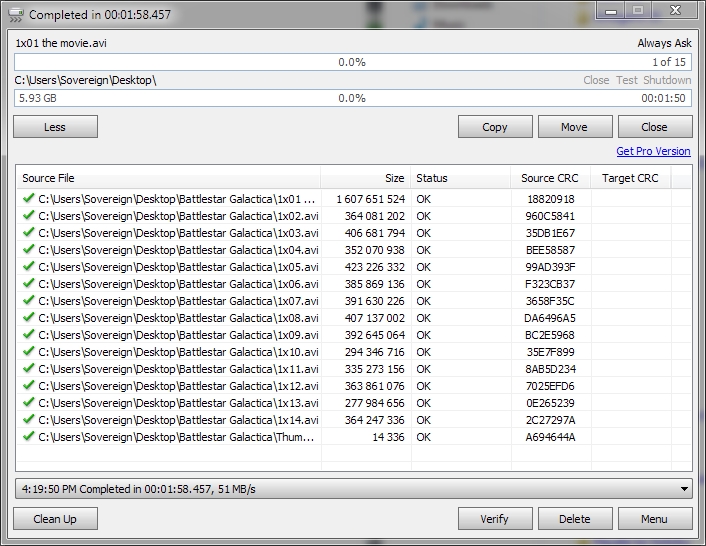Sort by the Size column header
Screen dimensions: 706x546
click(366, 178)
